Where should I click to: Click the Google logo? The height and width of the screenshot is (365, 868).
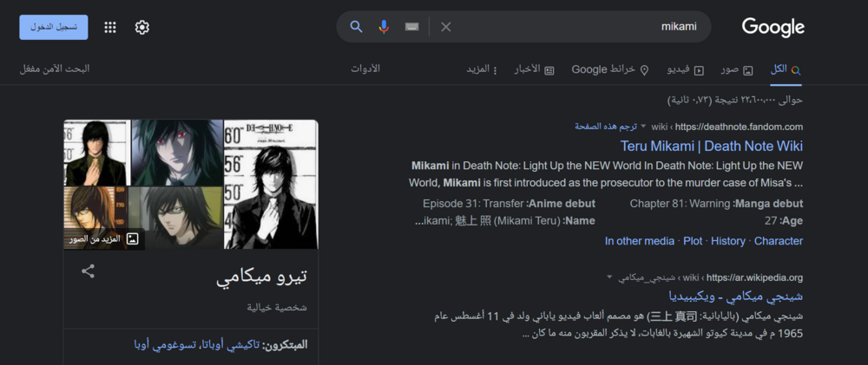pyautogui.click(x=773, y=27)
